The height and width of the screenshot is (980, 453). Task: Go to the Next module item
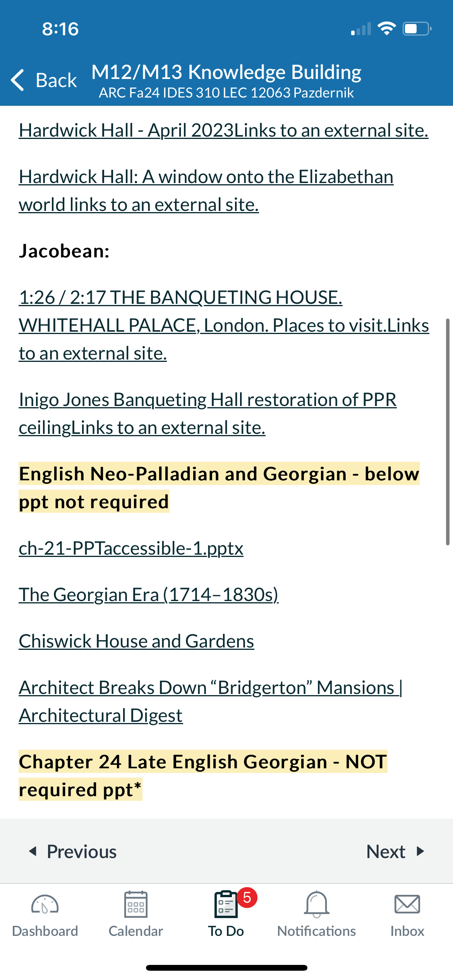(x=396, y=852)
